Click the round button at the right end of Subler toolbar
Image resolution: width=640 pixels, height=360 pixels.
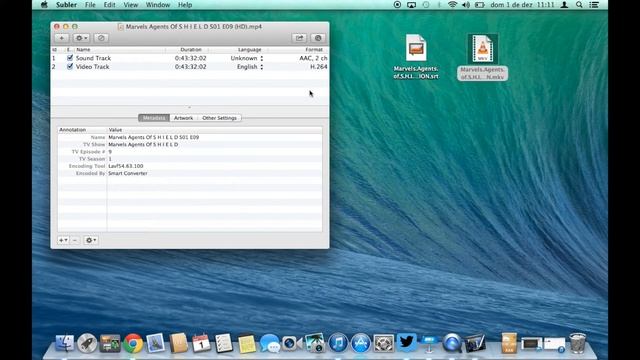tap(318, 38)
